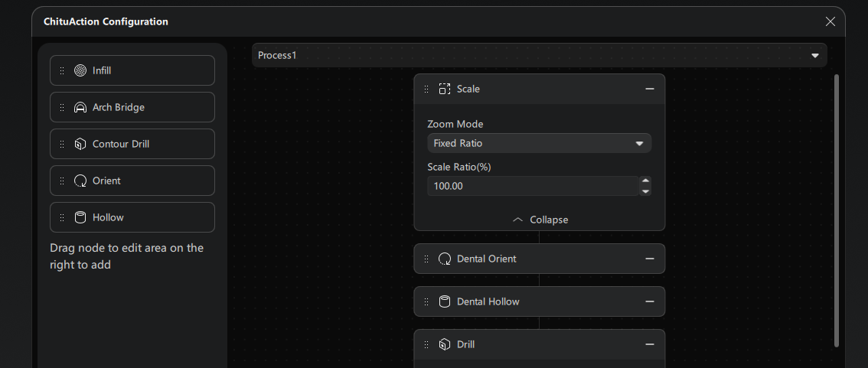Click the Hollow cylinder icon

80,217
